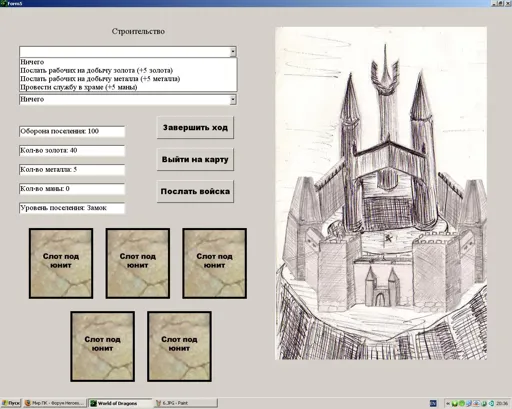Click the Выйти на карту button
This screenshot has height=409, width=512.
click(195, 159)
